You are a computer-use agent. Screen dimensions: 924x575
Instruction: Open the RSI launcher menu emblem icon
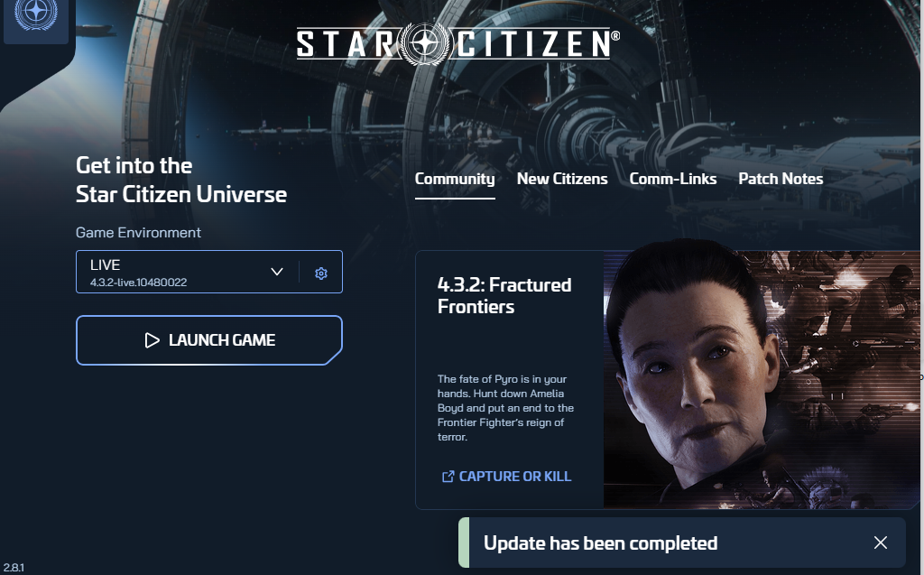point(36,14)
